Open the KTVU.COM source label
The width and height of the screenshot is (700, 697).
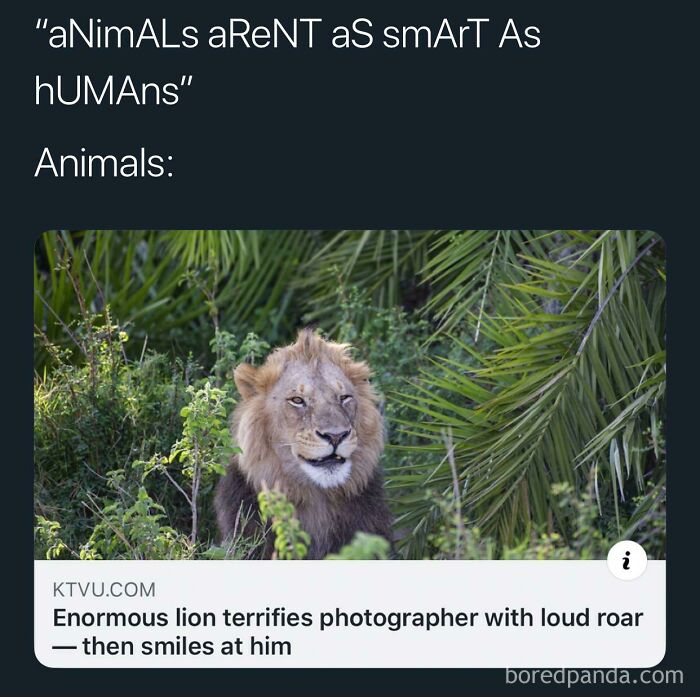pyautogui.click(x=104, y=589)
